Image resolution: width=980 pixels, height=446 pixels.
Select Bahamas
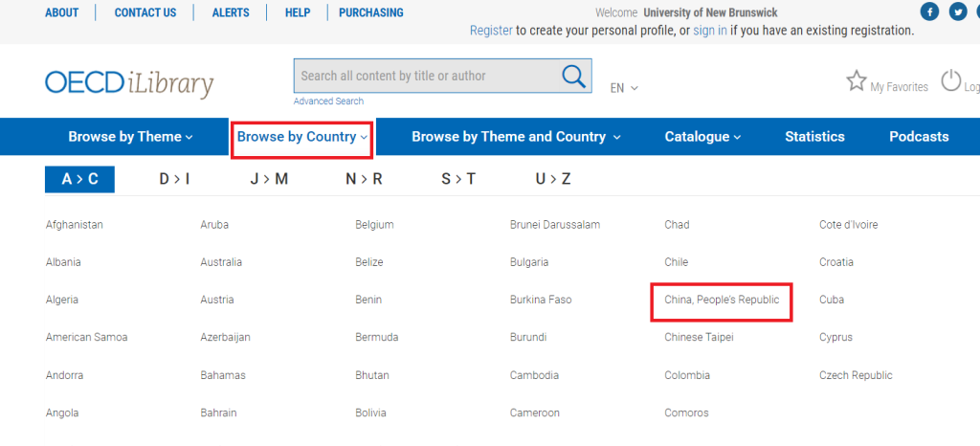(223, 375)
